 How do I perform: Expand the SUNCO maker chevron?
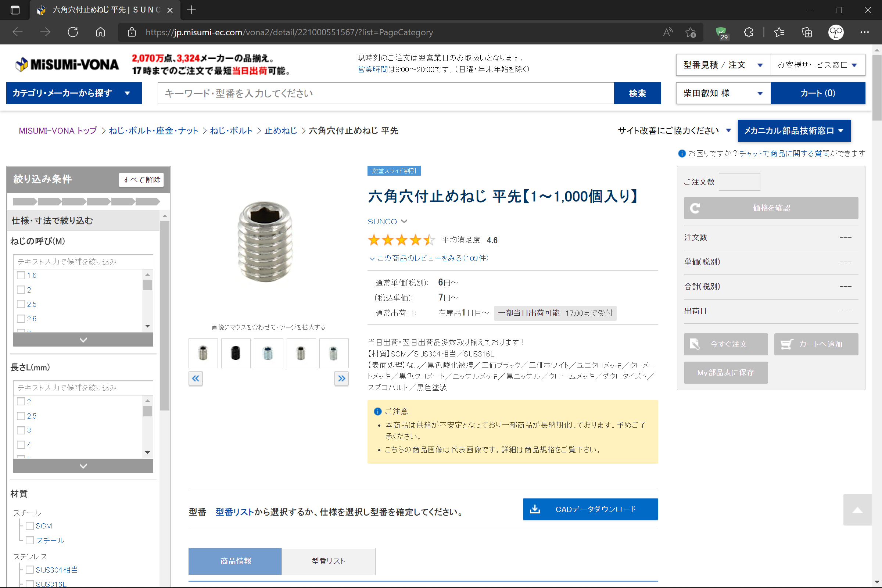[404, 221]
